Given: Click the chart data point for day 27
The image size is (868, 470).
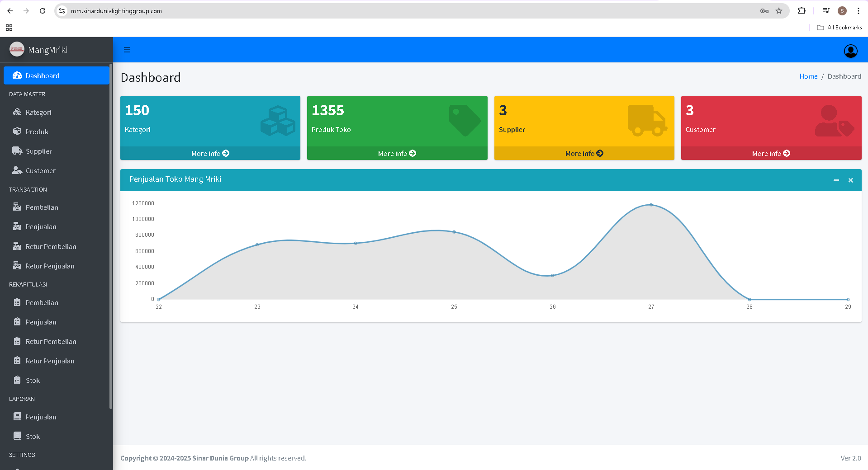Looking at the screenshot, I should [x=651, y=205].
